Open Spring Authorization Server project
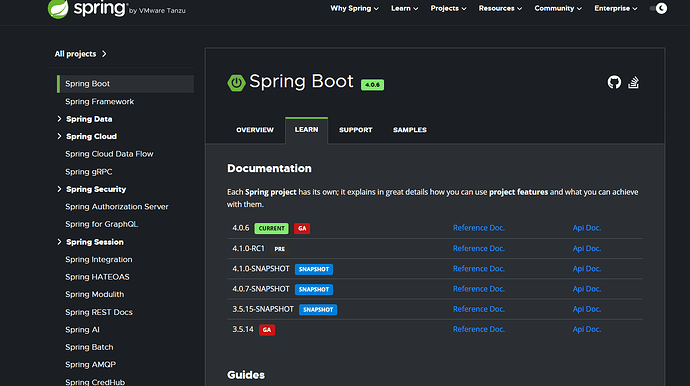This screenshot has height=386, width=690. pos(117,207)
